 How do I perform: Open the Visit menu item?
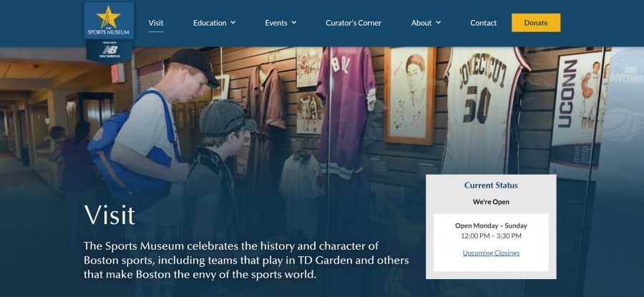coord(156,23)
